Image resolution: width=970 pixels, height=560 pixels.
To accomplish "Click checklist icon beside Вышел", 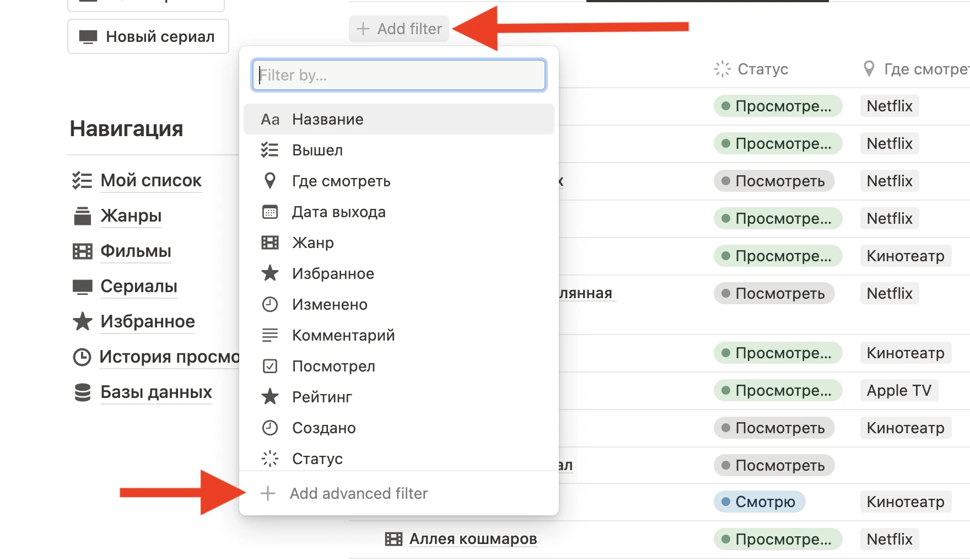I will (270, 150).
